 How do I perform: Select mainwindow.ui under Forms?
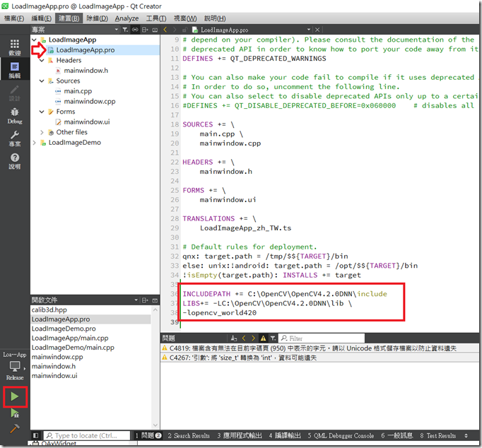coord(87,122)
